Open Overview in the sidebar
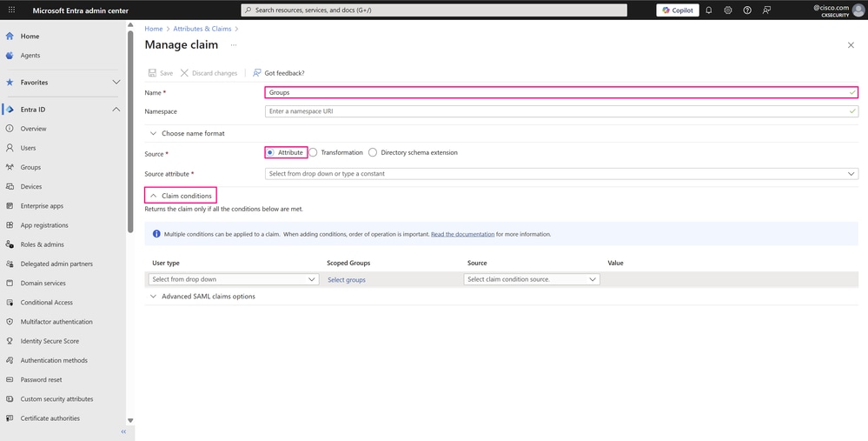 pos(33,129)
